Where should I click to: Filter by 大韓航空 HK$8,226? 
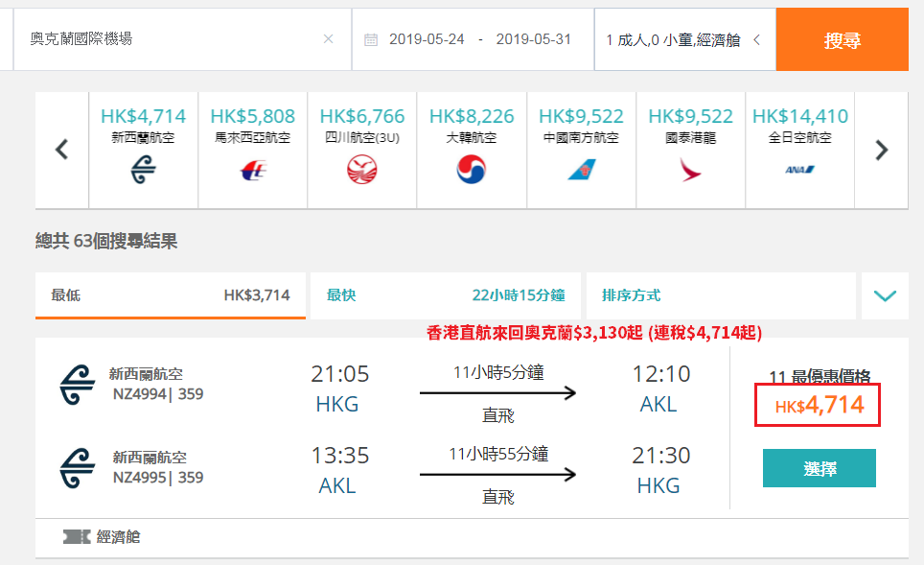[x=472, y=150]
